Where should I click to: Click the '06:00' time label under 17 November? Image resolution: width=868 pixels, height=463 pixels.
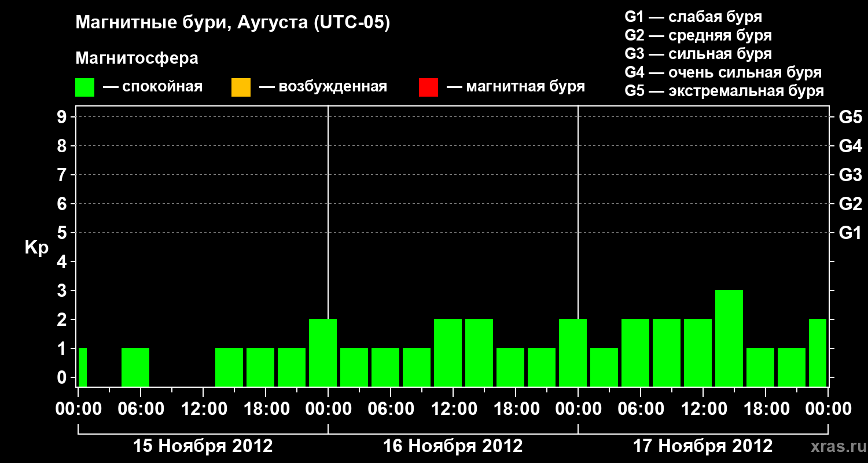(x=641, y=409)
